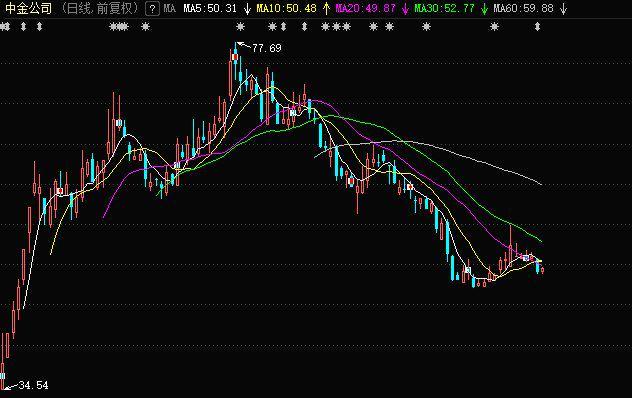Screen dimensions: 632x398
Task: Click the green down arrow after MA30
Action: coord(484,8)
